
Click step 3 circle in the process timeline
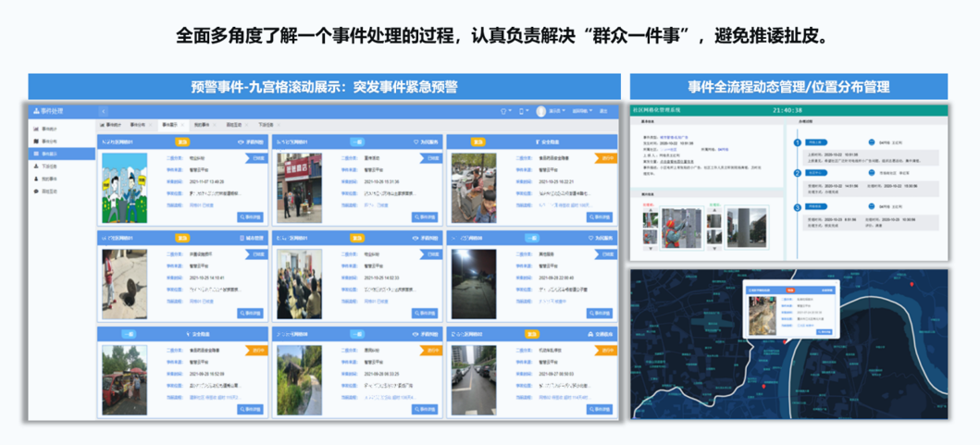click(797, 207)
